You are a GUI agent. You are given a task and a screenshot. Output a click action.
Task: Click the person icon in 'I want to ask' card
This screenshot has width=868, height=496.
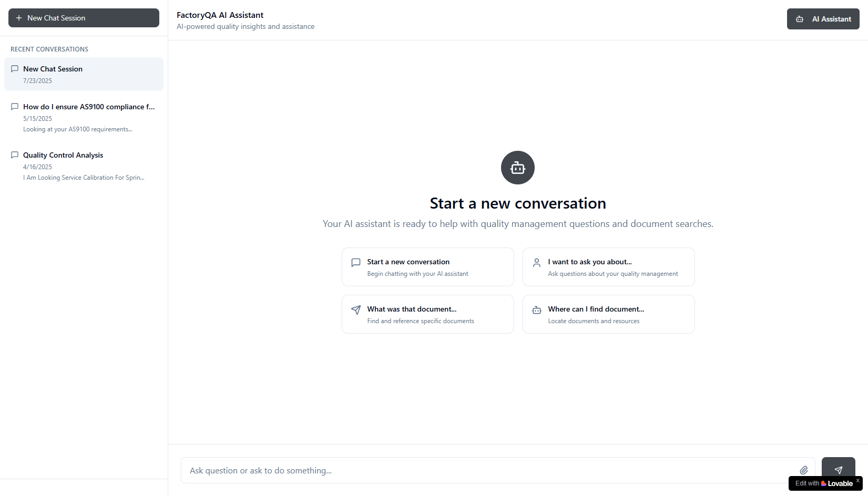537,263
